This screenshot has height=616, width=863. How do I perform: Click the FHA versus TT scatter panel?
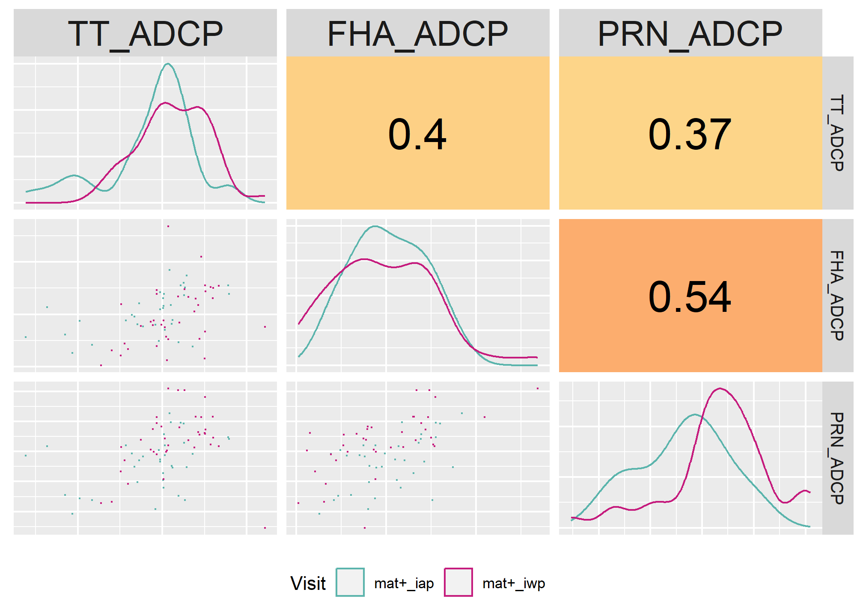click(x=145, y=296)
